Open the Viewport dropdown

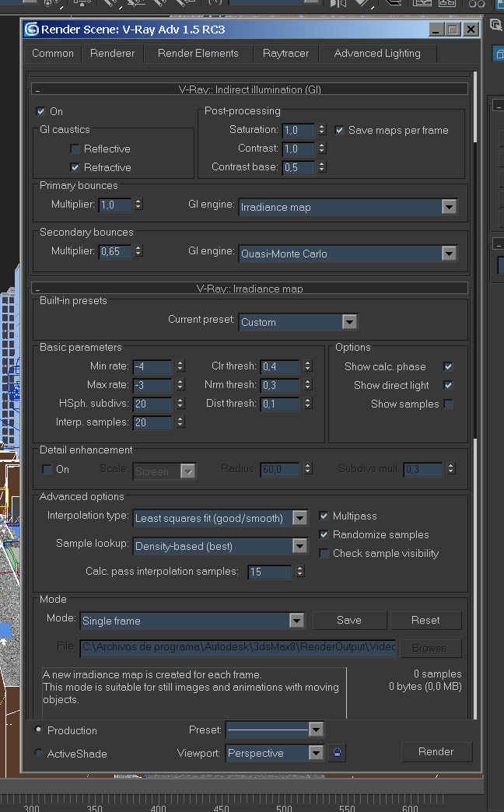coord(275,752)
